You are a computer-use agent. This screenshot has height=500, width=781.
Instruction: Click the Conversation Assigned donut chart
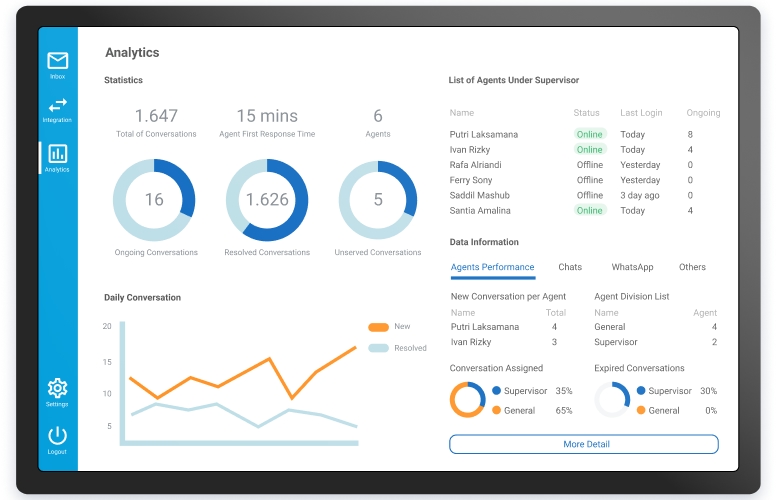point(467,400)
